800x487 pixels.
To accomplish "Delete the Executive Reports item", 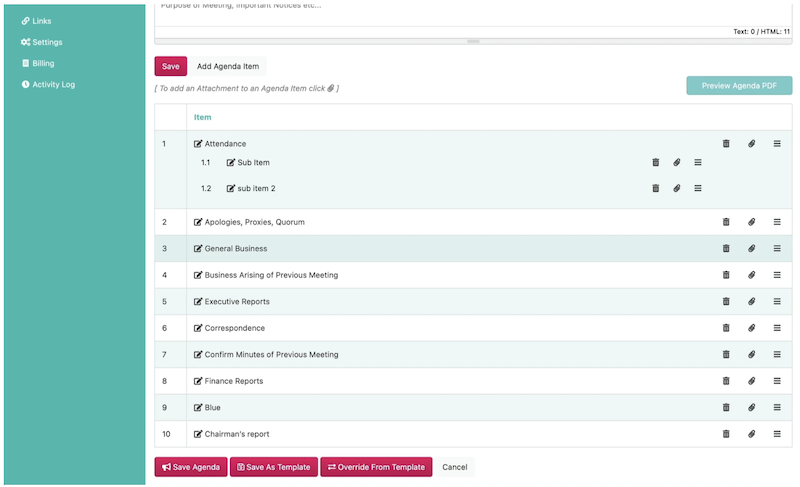I will click(x=726, y=302).
